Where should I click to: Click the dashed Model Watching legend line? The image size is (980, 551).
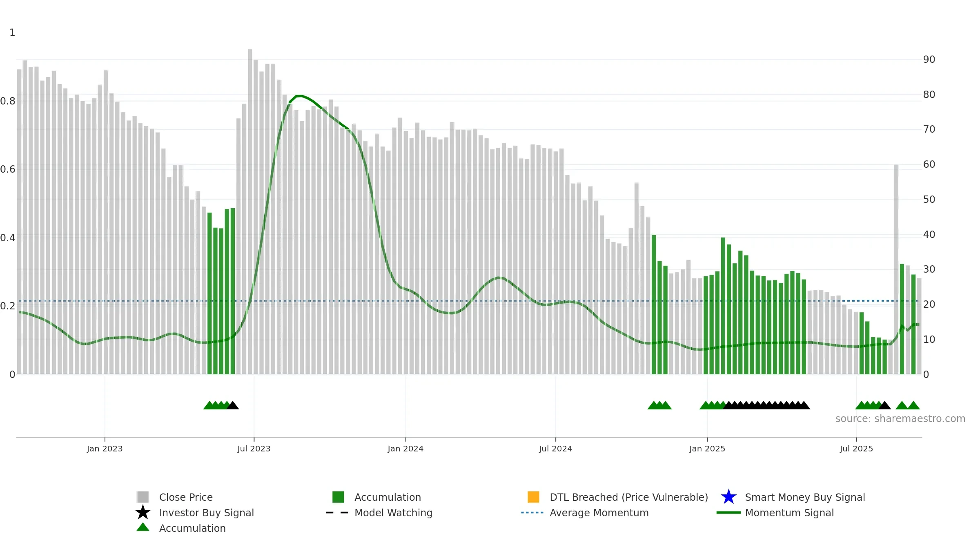(337, 513)
